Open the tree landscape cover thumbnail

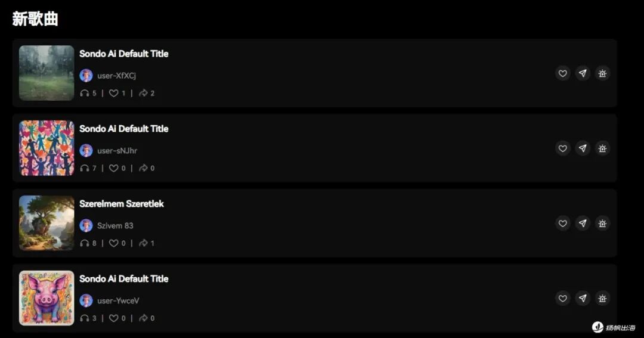[x=47, y=223]
